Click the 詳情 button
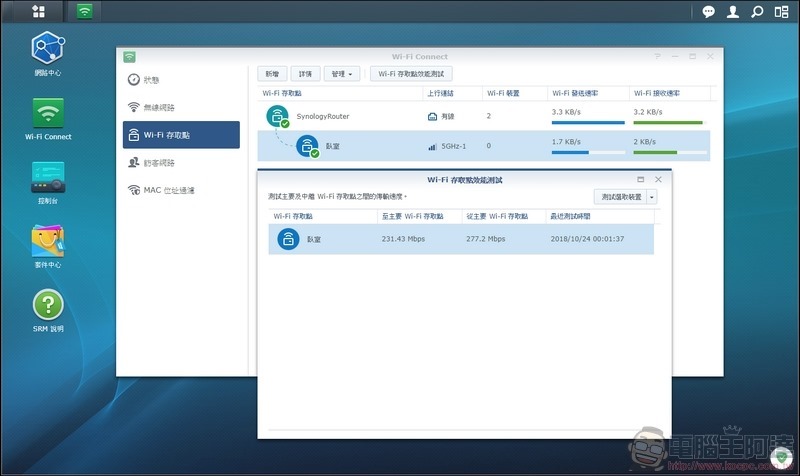 pos(305,74)
